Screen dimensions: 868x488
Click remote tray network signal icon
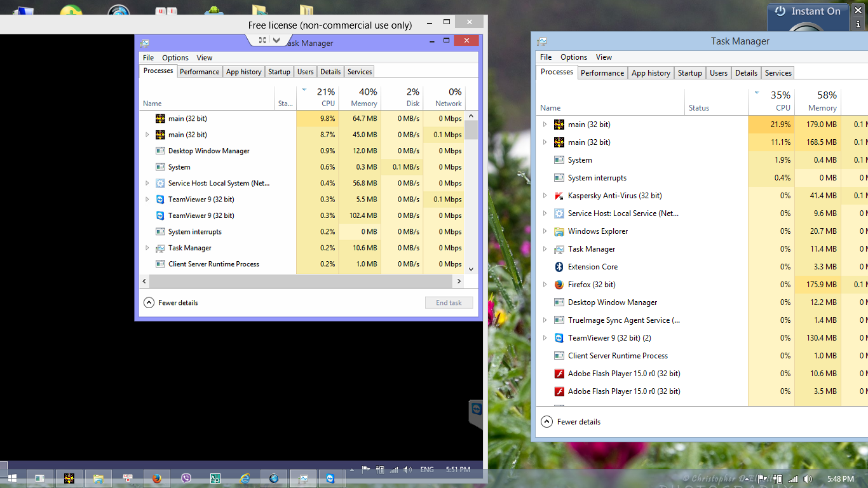click(393, 470)
